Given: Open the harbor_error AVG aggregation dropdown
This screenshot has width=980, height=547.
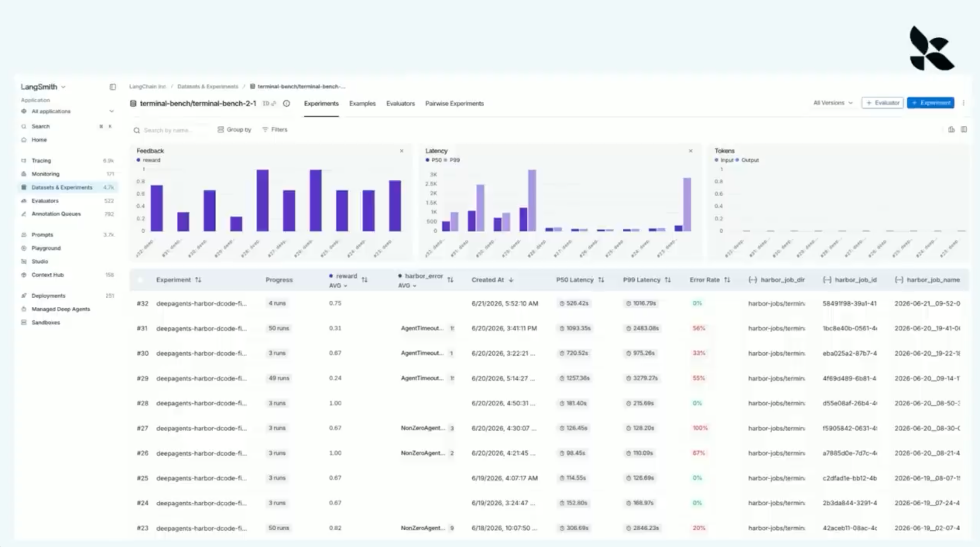Looking at the screenshot, I should (x=407, y=286).
